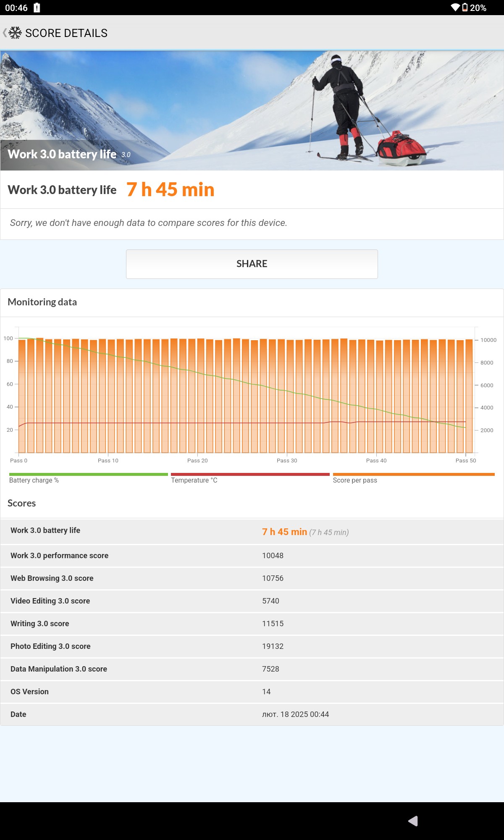The width and height of the screenshot is (504, 840).
Task: Tap the battery icon beside 20%
Action: (465, 8)
